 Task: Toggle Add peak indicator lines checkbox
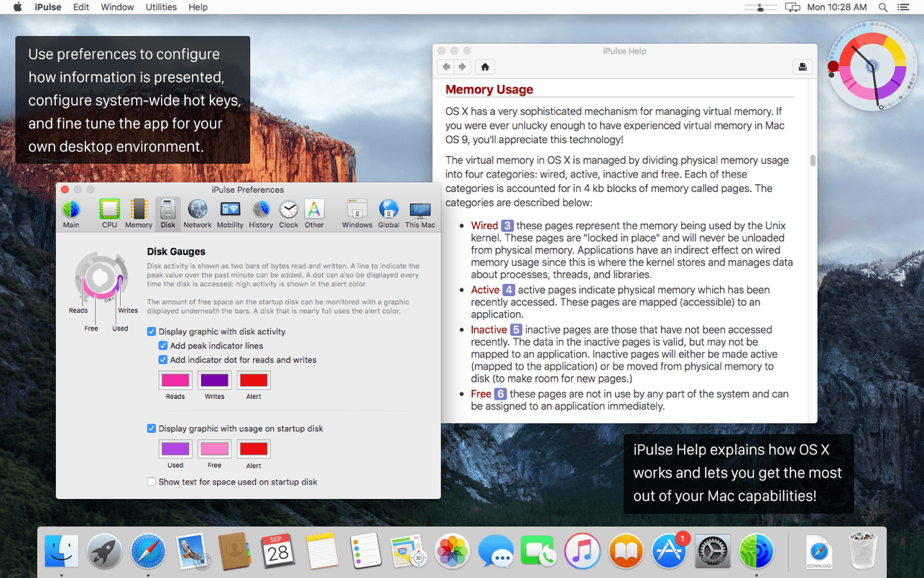163,346
